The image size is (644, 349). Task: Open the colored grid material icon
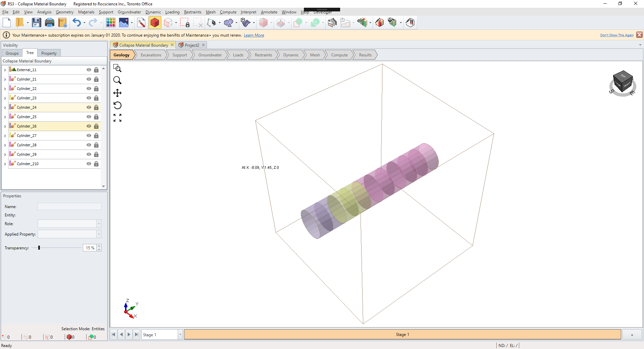click(x=110, y=22)
